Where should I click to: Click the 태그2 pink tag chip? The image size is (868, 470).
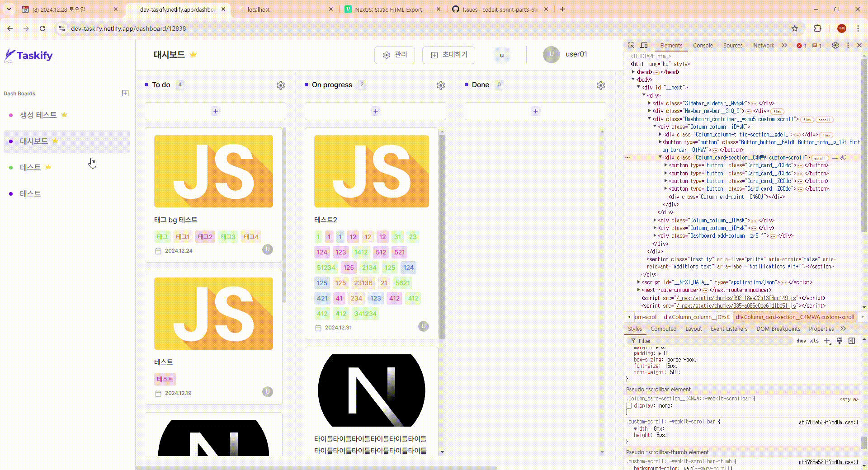click(x=205, y=236)
